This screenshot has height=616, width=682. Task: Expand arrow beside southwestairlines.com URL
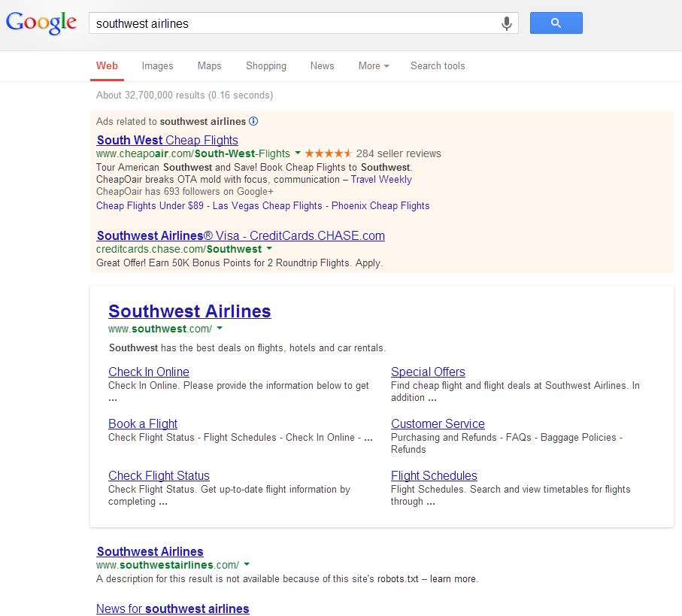click(x=247, y=564)
